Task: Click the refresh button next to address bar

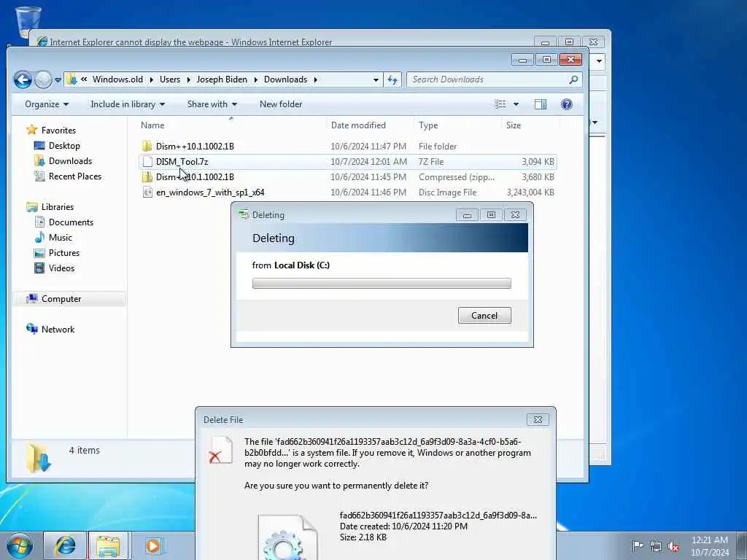Action: click(x=392, y=79)
